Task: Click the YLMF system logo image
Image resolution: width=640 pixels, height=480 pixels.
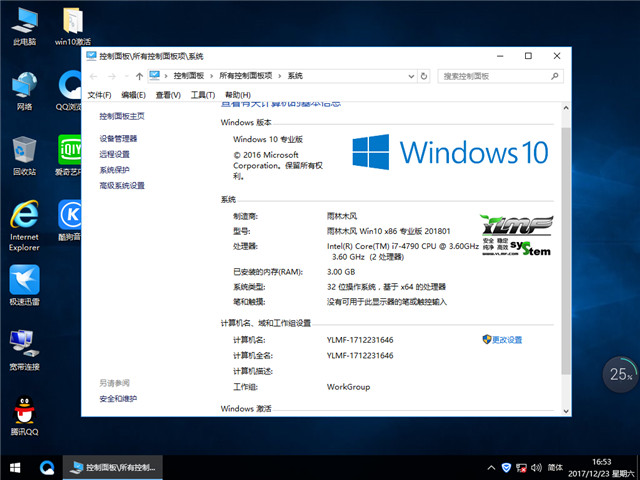Action: pyautogui.click(x=517, y=235)
